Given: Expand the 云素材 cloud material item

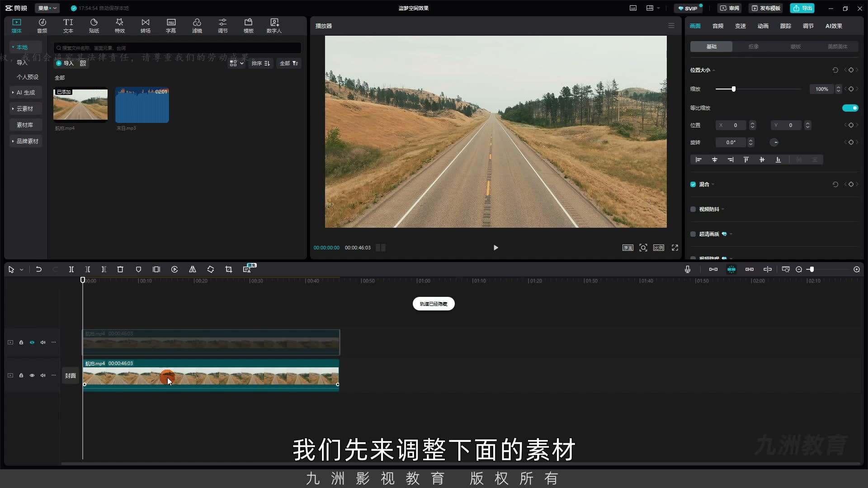Looking at the screenshot, I should pyautogui.click(x=26, y=109).
